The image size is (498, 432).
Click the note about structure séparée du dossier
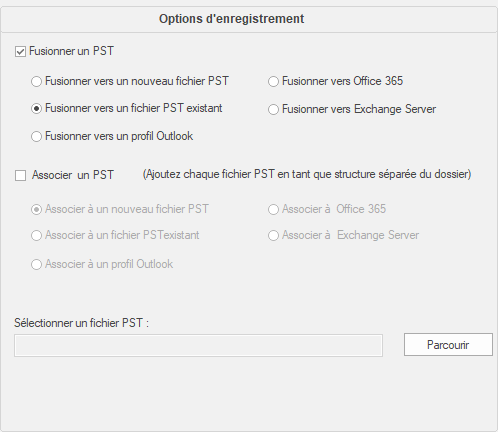pyautogui.click(x=307, y=174)
